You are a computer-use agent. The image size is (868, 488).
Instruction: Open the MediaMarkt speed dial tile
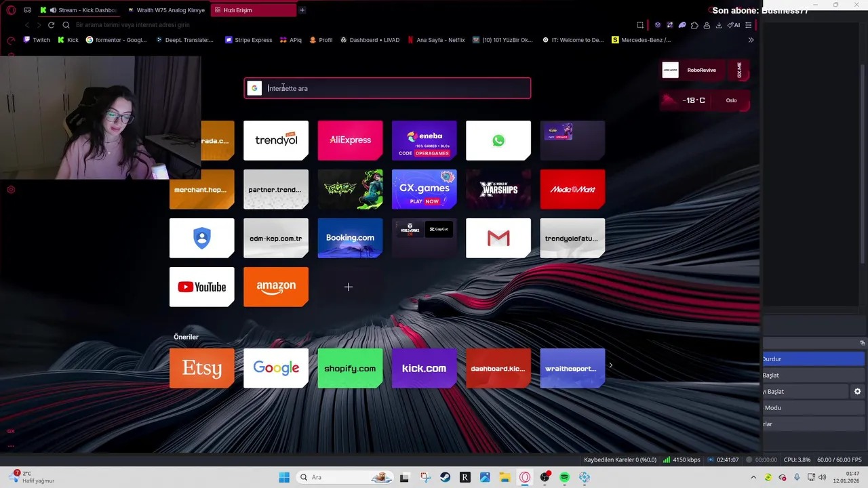(x=572, y=189)
